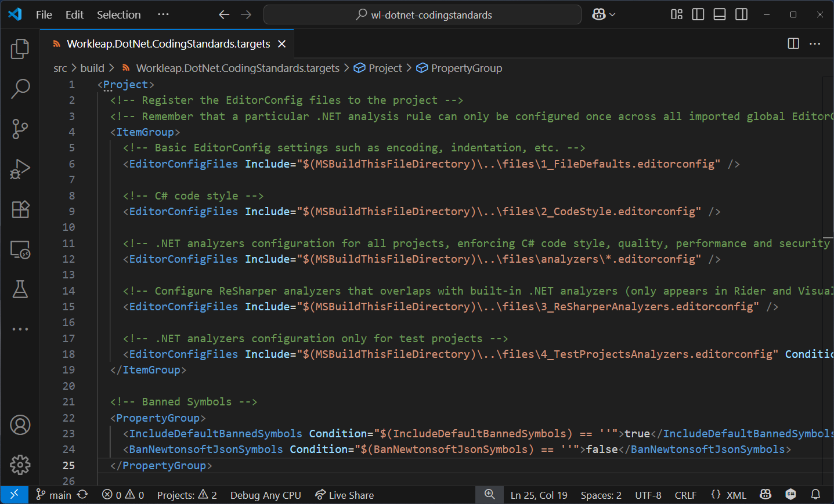834x504 pixels.
Task: Click the Projects: 2 status item
Action: coord(186,495)
